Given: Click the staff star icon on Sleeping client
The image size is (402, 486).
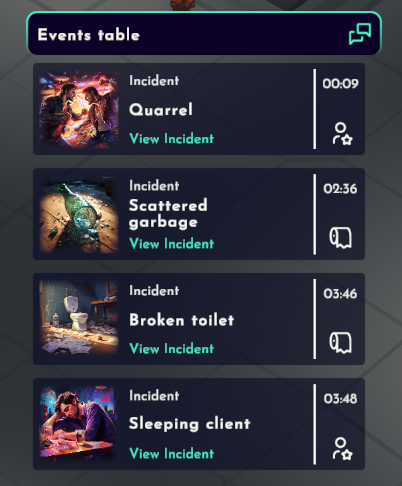Looking at the screenshot, I should click(x=342, y=449).
